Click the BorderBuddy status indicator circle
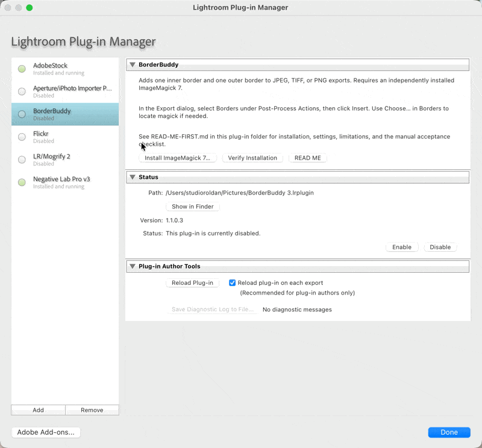 22,114
